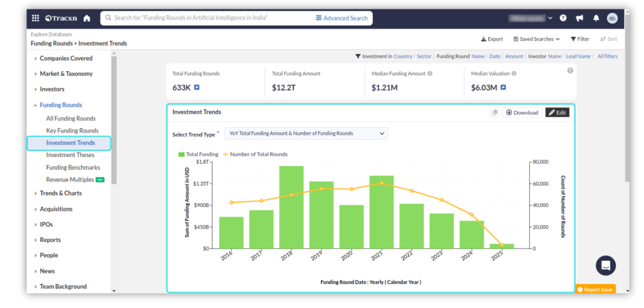The image size is (644, 308).
Task: Click the Download chart button
Action: [522, 113]
